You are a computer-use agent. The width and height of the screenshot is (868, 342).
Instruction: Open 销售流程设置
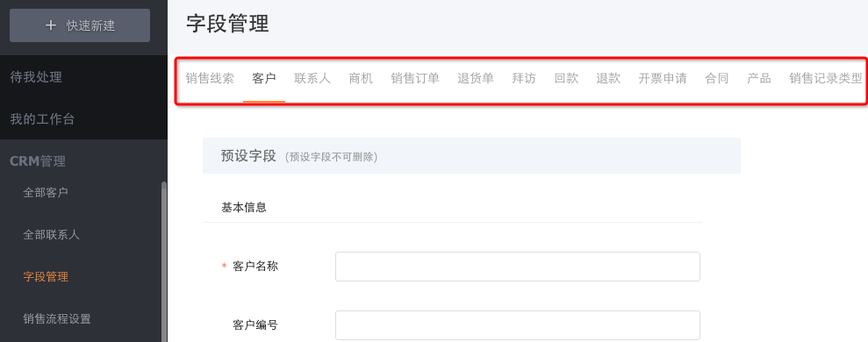(x=57, y=318)
